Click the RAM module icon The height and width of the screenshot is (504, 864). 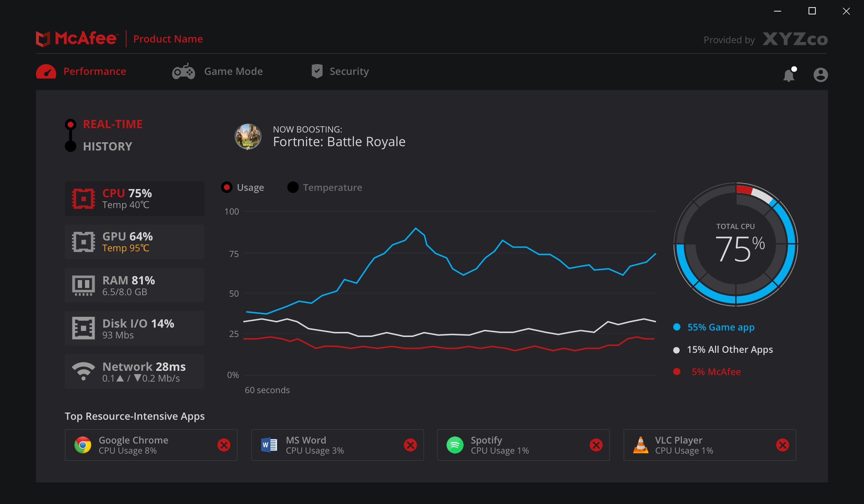(84, 285)
